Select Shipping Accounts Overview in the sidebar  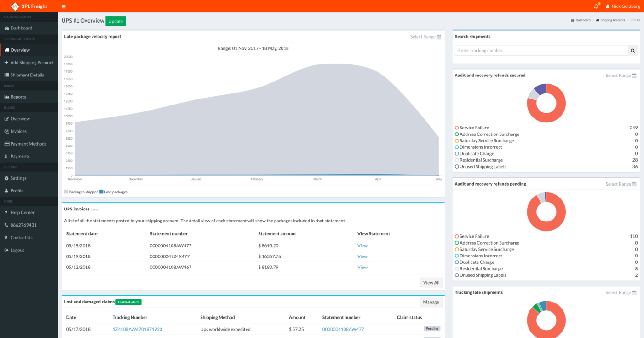coord(29,50)
